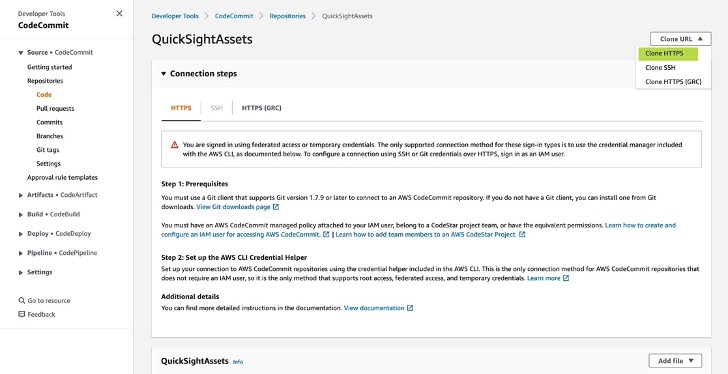Close the CodeCommit side navigation panel
Screen dimensions: 728x374
point(119,13)
